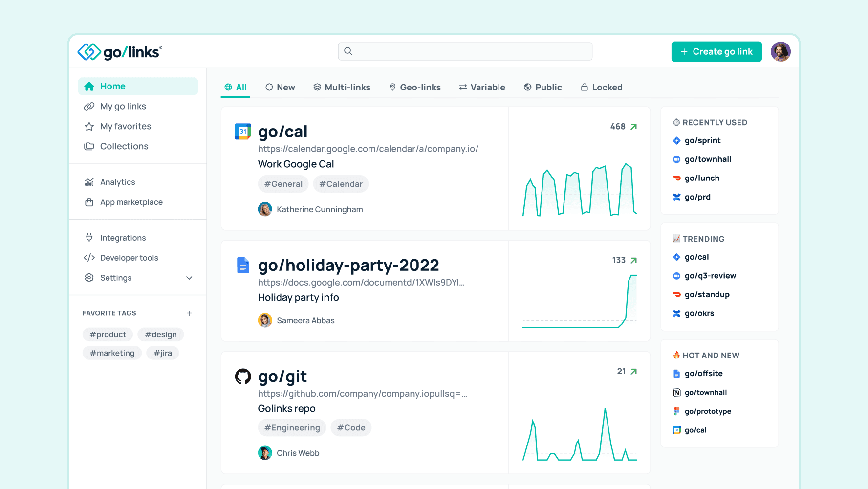Screen dimensions: 868x489
Task: Open go/okrs in Trending list
Action: [699, 313]
